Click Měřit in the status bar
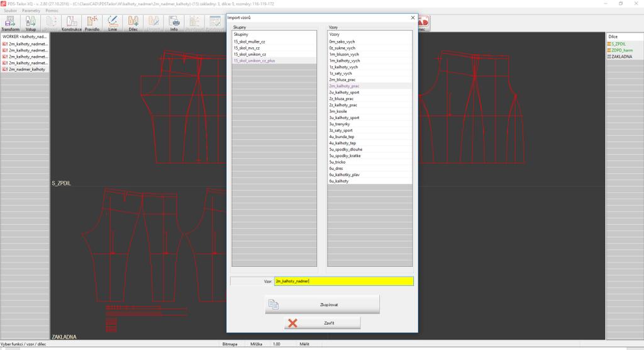This screenshot has height=350, width=644. [x=304, y=344]
